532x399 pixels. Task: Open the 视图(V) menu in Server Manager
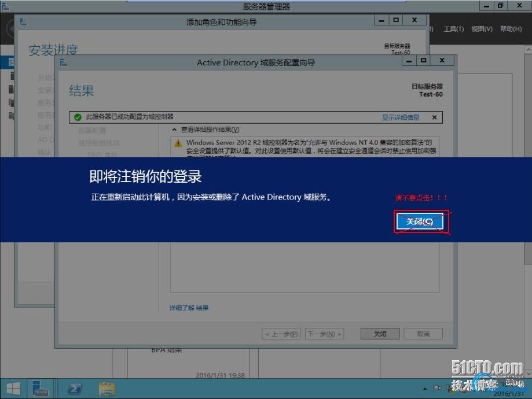pyautogui.click(x=482, y=29)
